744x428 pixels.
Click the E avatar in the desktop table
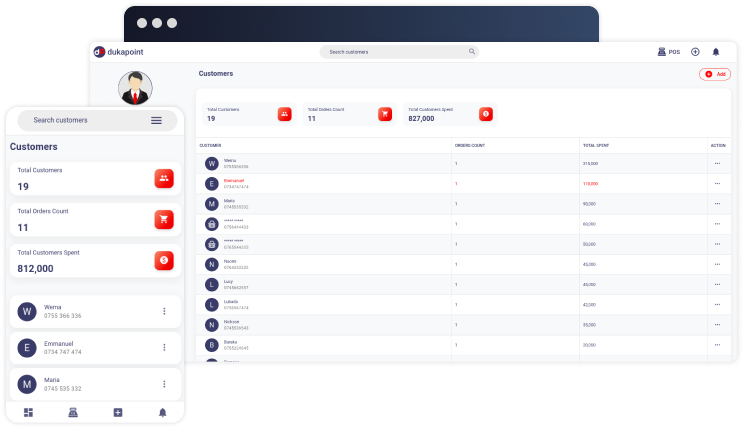pyautogui.click(x=212, y=184)
